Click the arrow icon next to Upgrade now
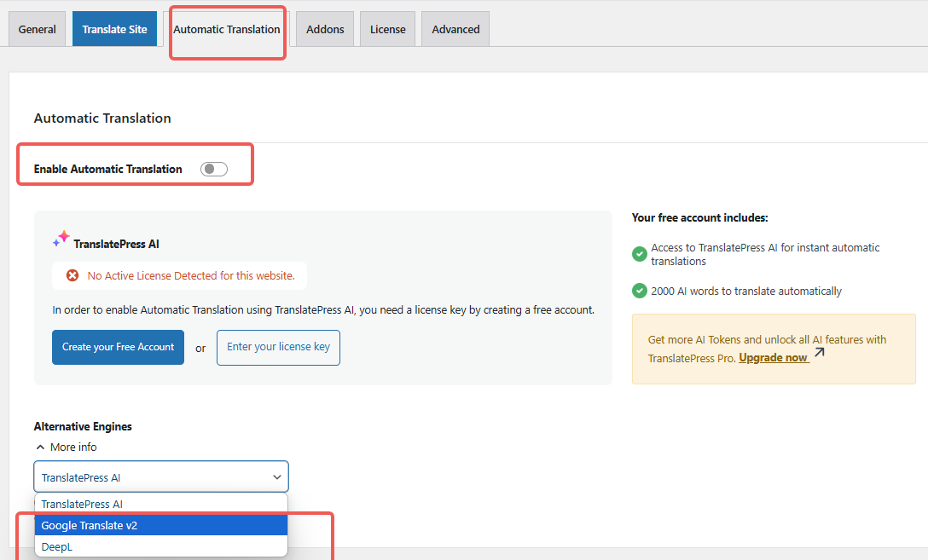Image resolution: width=928 pixels, height=560 pixels. [819, 353]
